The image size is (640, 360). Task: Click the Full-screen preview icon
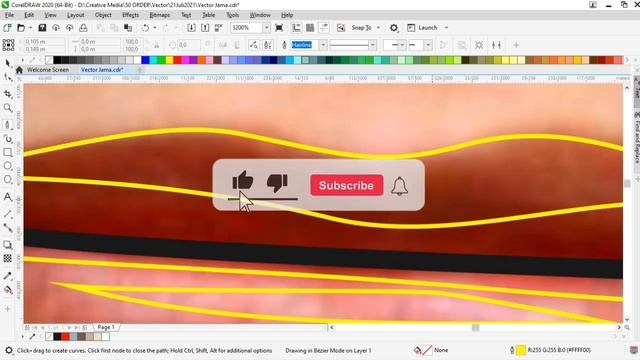tap(279, 28)
